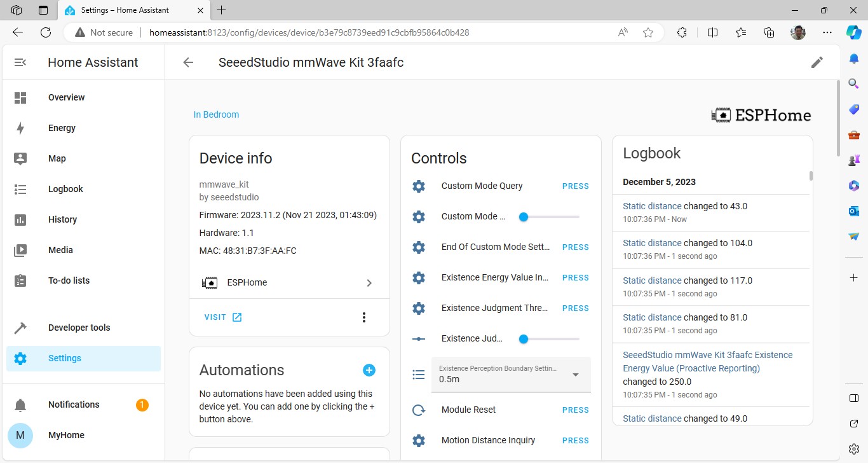Favorite this page with the star icon
The width and height of the screenshot is (868, 463).
pyautogui.click(x=648, y=32)
